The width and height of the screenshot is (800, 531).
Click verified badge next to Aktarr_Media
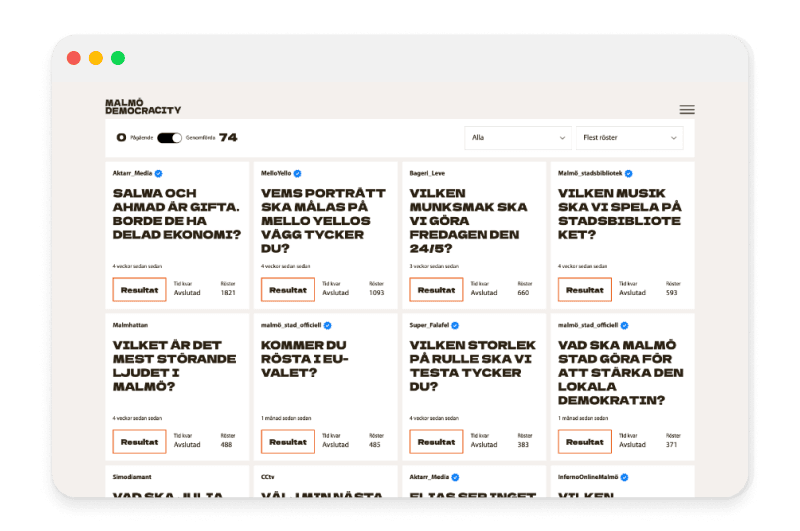[x=160, y=173]
